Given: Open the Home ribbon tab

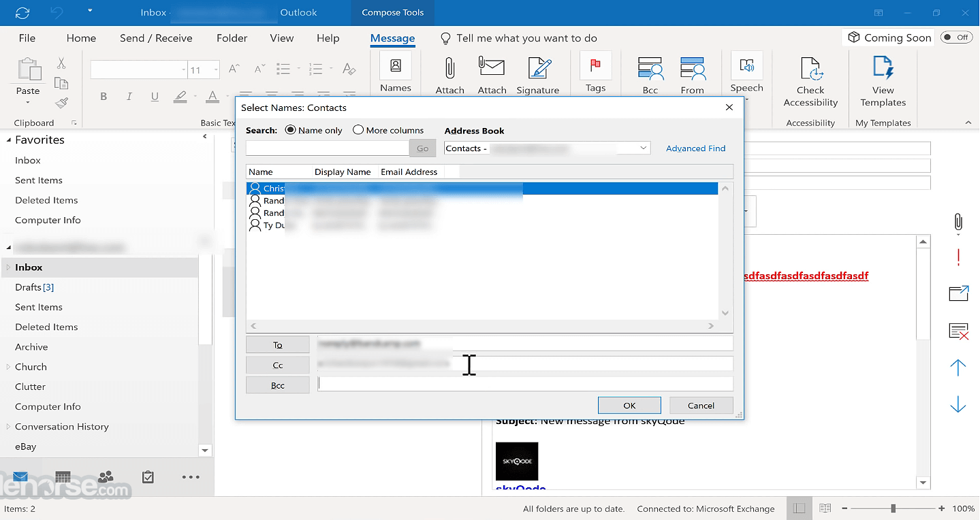Looking at the screenshot, I should pos(81,38).
